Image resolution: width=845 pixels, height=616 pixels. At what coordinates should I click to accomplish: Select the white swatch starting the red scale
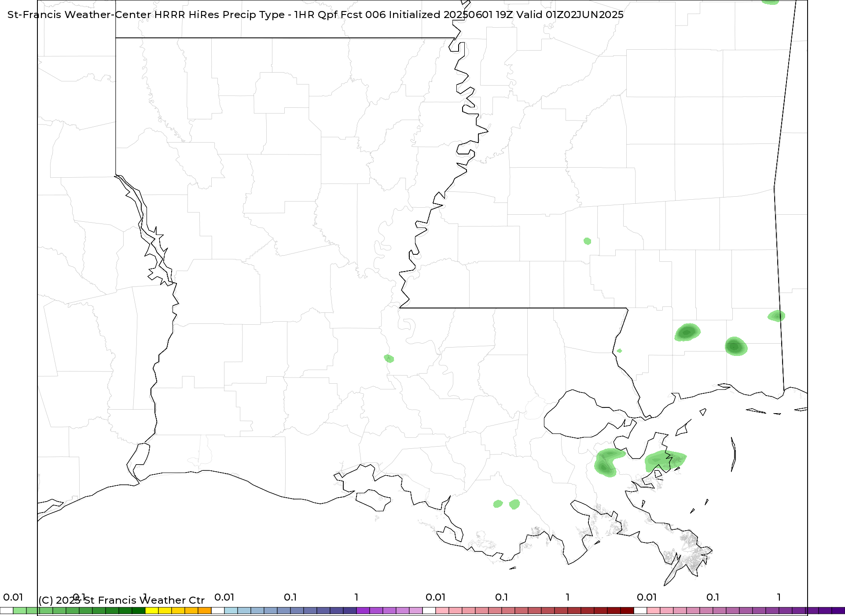(429, 610)
